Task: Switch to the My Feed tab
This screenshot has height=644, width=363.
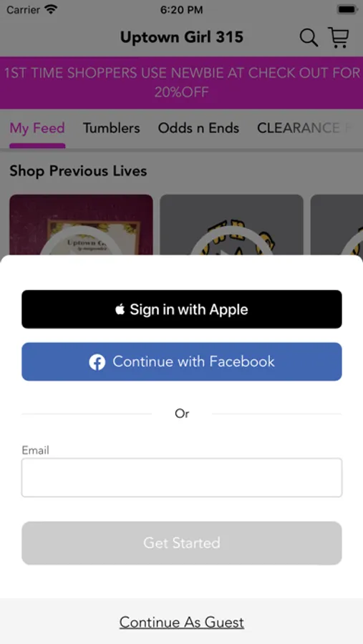Action: (37, 128)
